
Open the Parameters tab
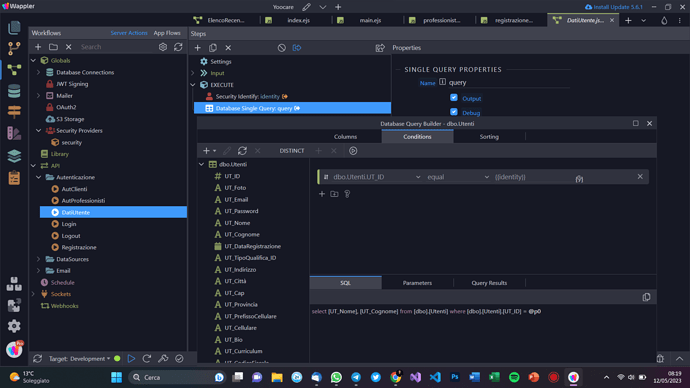coord(417,283)
